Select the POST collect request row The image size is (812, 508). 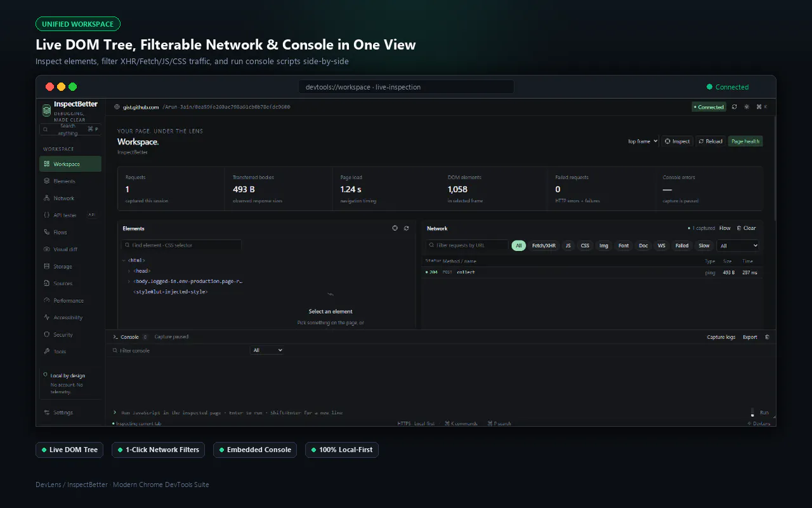(591, 272)
